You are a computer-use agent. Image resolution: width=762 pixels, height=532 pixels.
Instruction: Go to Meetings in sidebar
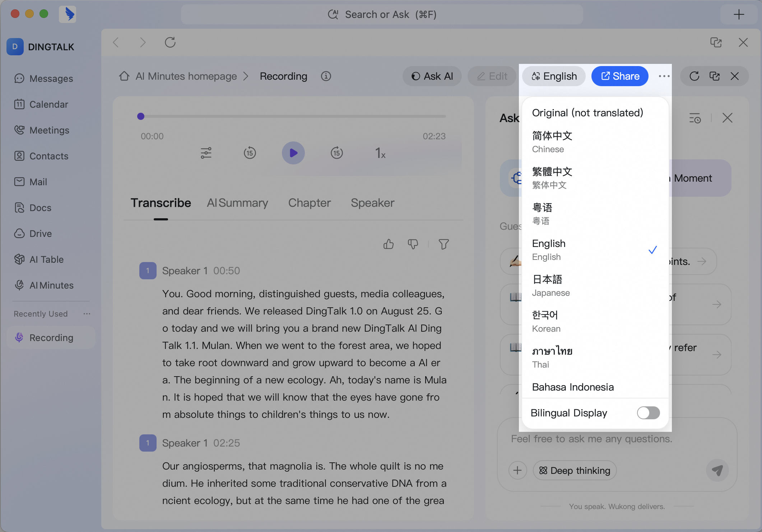(51, 130)
